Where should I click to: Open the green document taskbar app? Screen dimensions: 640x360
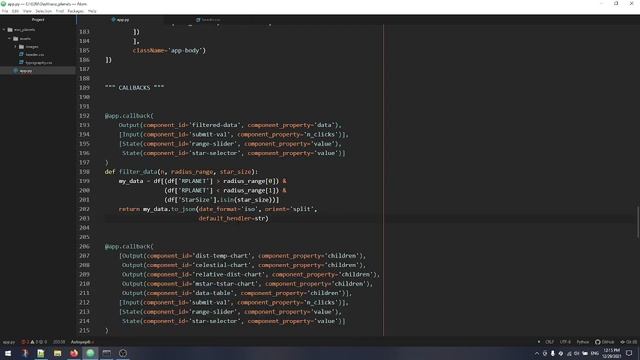pyautogui.click(x=41, y=353)
